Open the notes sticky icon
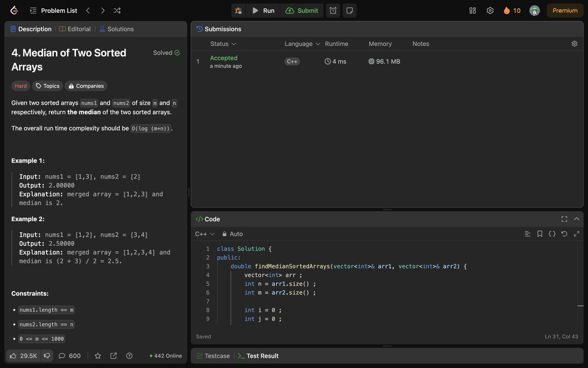This screenshot has height=368, width=588. point(349,10)
